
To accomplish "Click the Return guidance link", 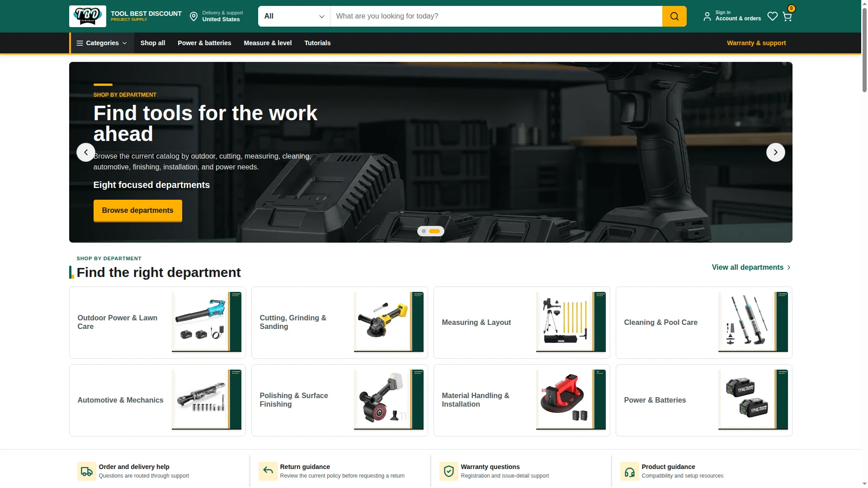I will tap(305, 467).
